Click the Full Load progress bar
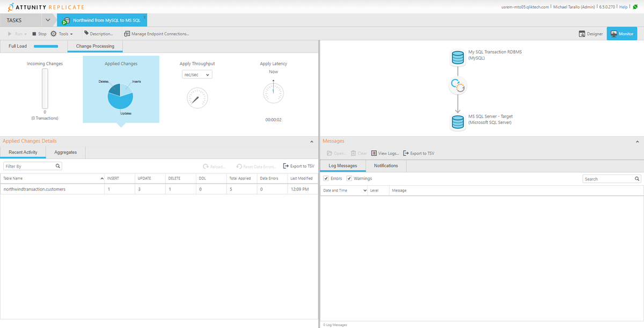 click(46, 46)
